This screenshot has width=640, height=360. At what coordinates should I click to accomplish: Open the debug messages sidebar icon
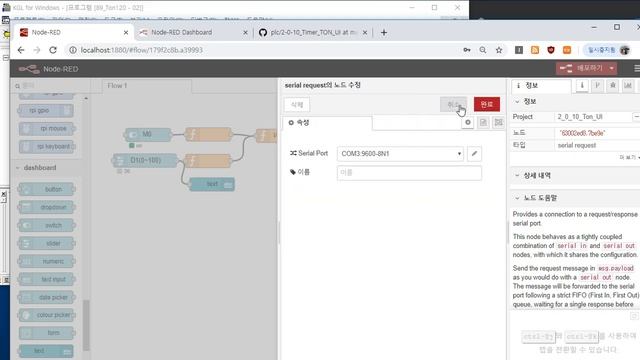[x=613, y=85]
